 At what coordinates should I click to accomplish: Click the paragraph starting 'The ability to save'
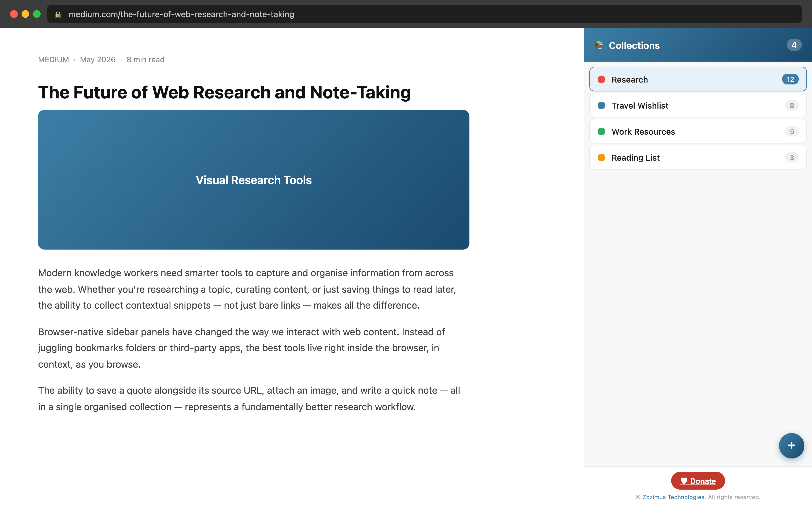[x=249, y=399]
